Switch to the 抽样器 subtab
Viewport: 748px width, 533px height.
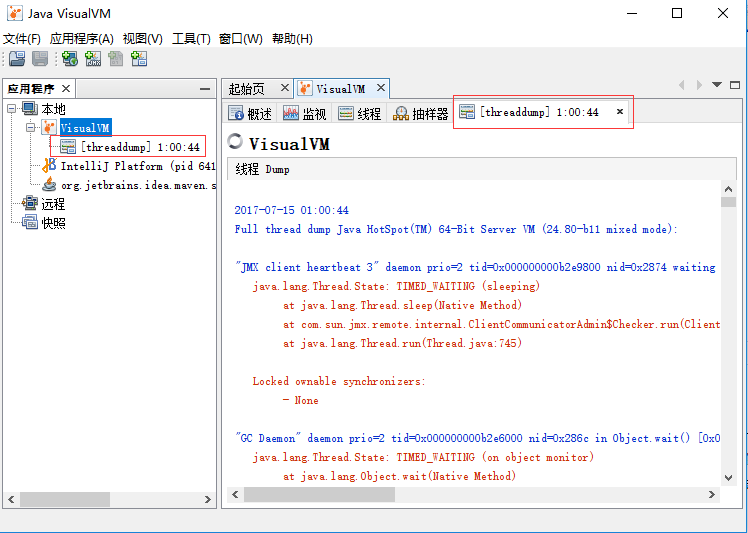(x=421, y=114)
